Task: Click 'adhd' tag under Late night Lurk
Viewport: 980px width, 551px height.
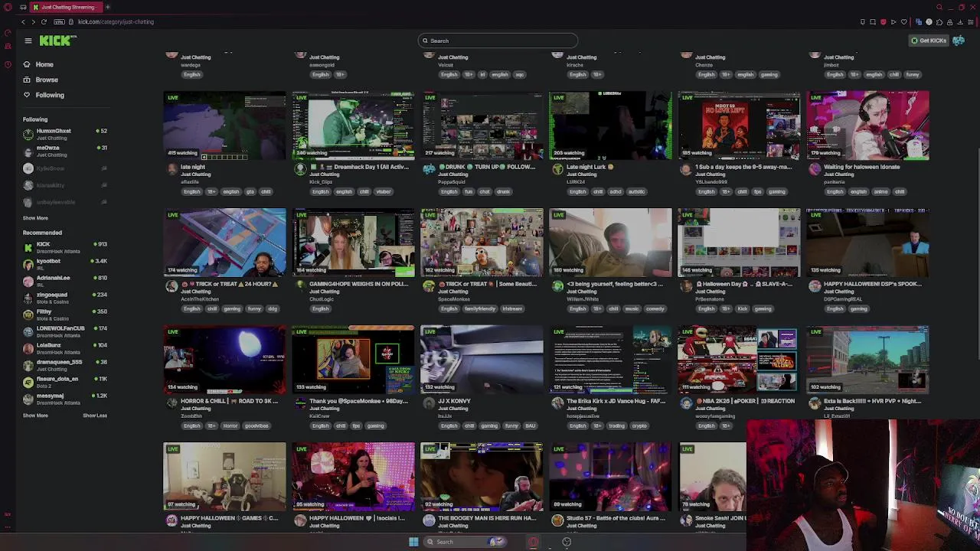Action: (615, 191)
